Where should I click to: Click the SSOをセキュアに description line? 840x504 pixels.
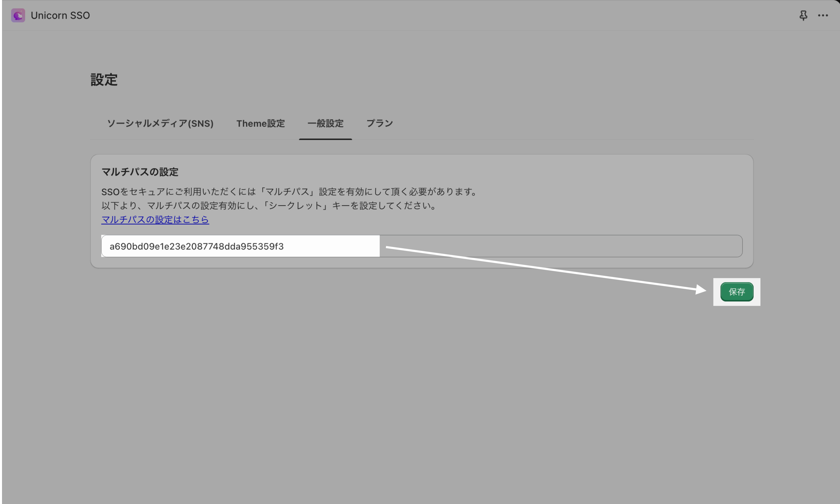(x=289, y=192)
